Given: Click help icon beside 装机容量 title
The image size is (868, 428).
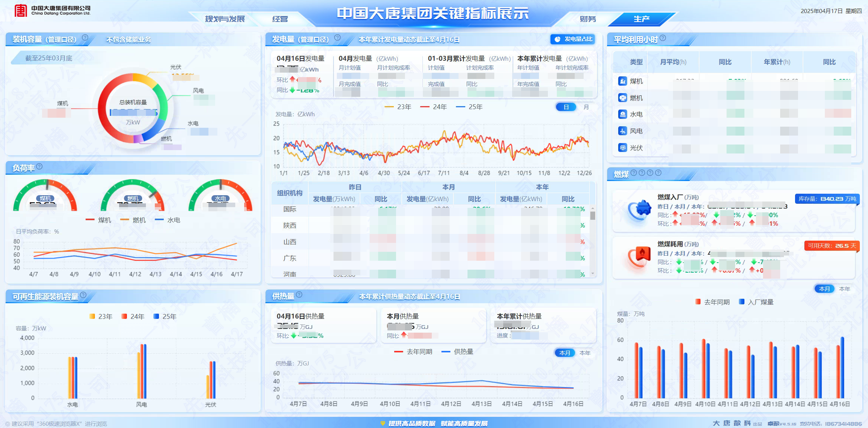Looking at the screenshot, I should click(x=85, y=38).
